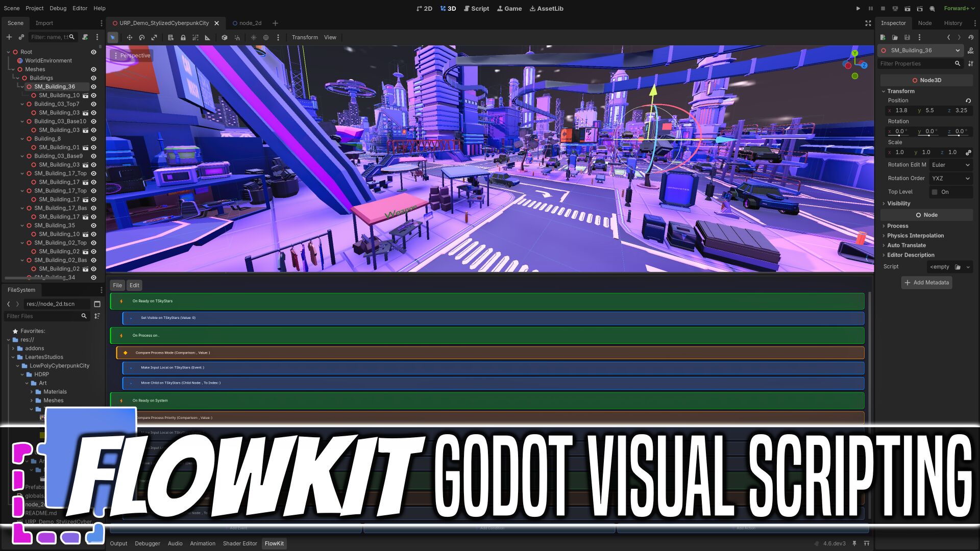
Task: Toggle the lock selected node icon
Action: tap(183, 37)
